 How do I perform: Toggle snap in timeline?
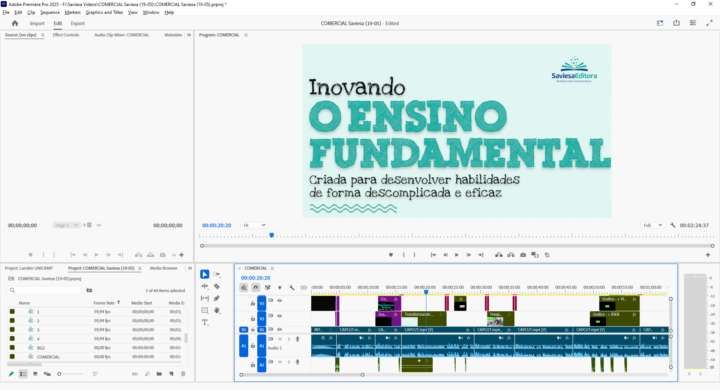(256, 288)
